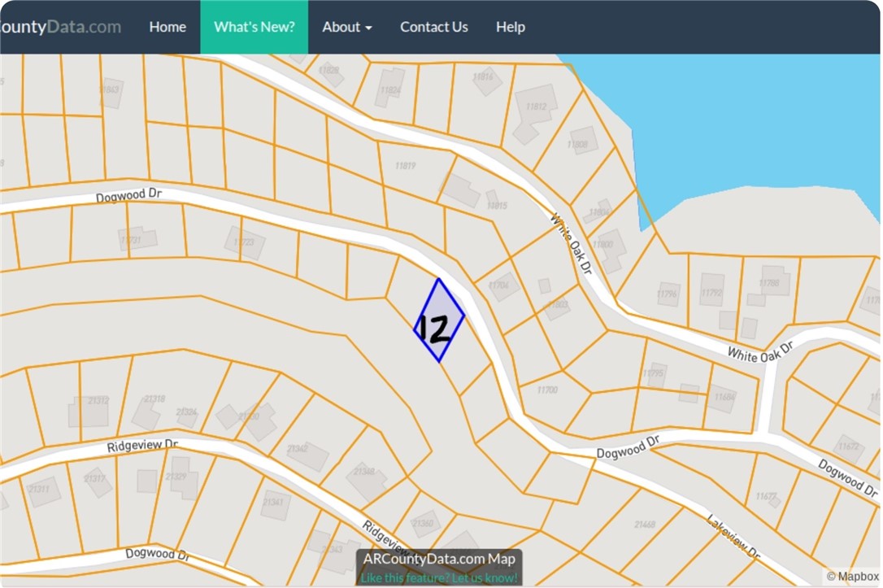Image resolution: width=883 pixels, height=588 pixels.
Task: Click the building on parcel 11723
Action: coord(245,242)
